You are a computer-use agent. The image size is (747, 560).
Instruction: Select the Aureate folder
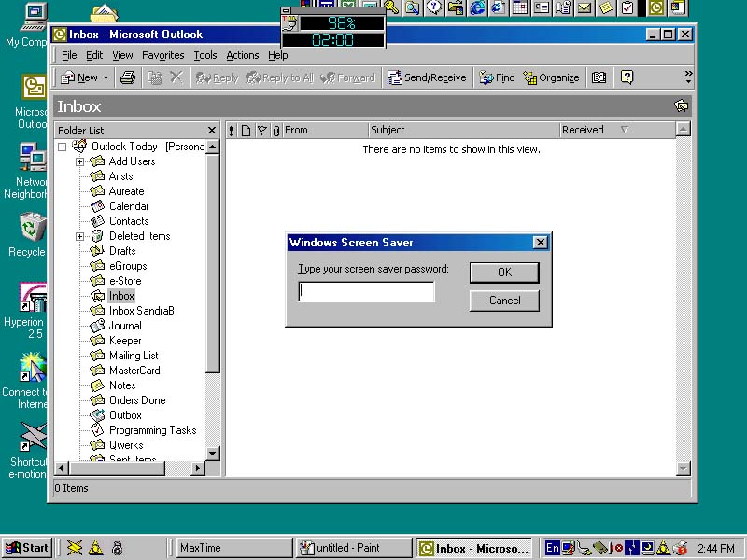pos(126,191)
